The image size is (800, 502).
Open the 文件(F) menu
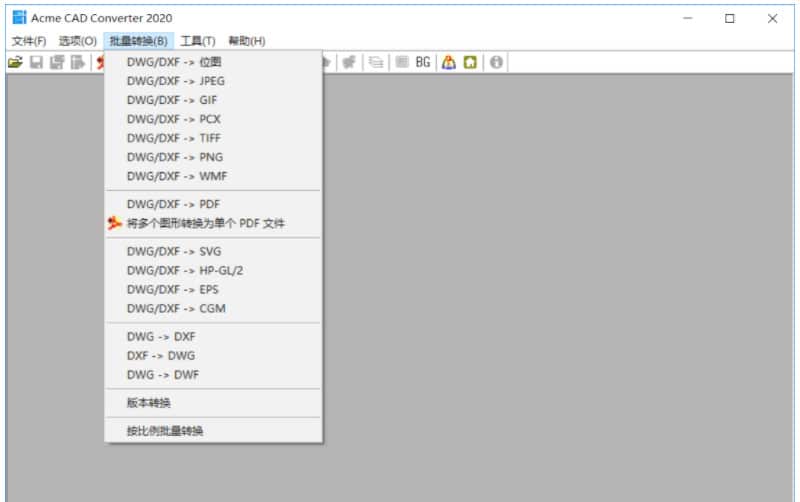pyautogui.click(x=29, y=41)
